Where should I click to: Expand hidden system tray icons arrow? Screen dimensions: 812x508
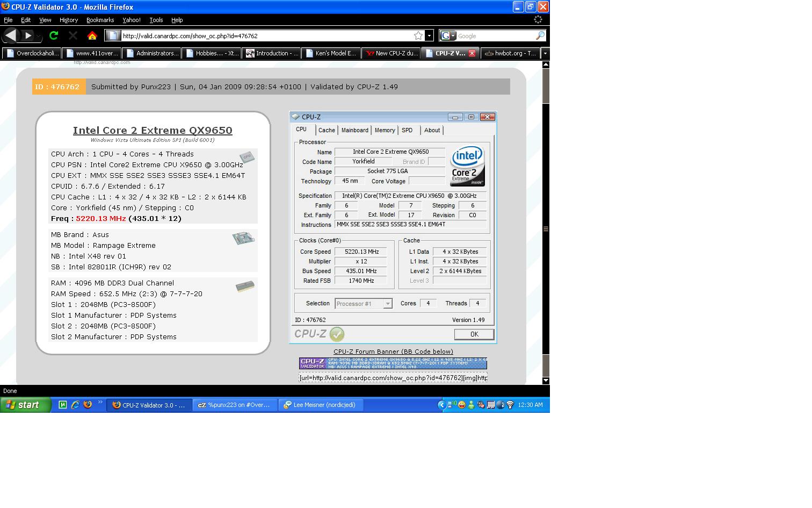click(442, 405)
